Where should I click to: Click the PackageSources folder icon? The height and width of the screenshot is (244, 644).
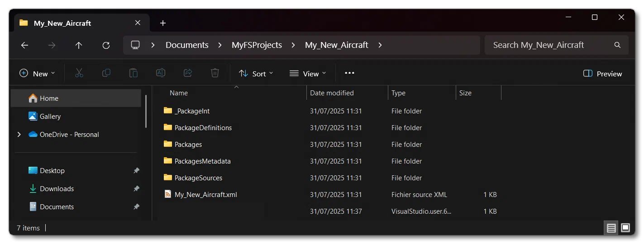click(x=168, y=178)
